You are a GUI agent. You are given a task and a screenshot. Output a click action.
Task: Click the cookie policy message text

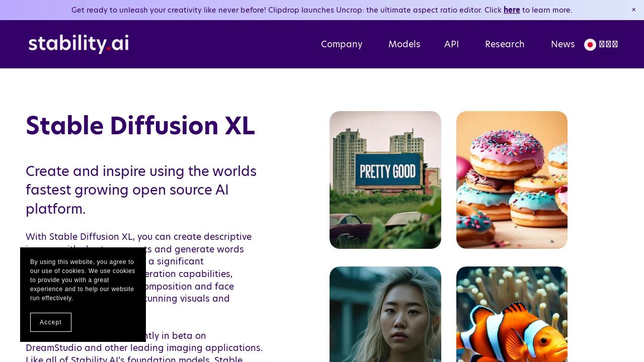83,280
